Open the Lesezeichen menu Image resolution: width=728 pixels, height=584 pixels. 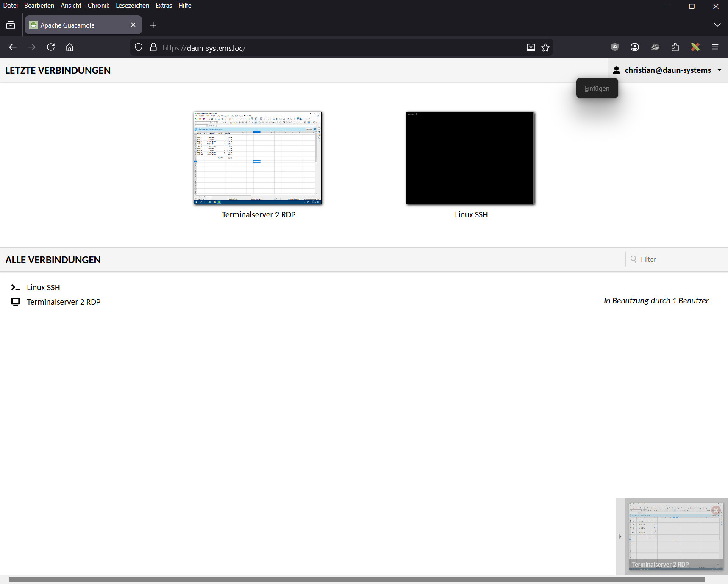pos(132,6)
